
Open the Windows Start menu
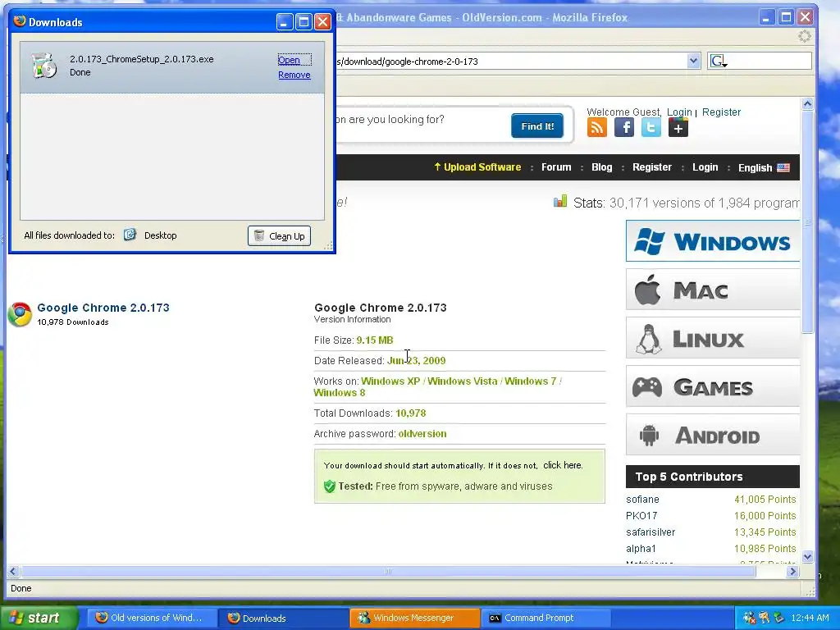tap(39, 618)
